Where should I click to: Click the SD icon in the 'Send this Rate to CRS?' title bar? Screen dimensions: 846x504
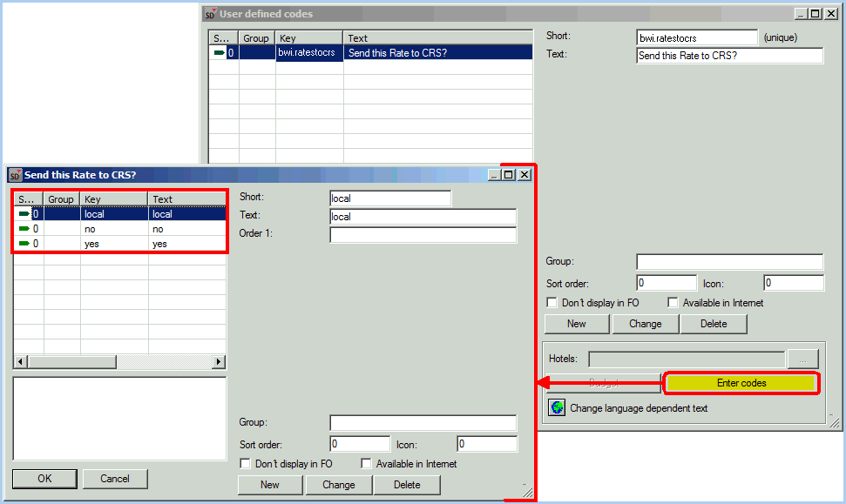pyautogui.click(x=15, y=175)
